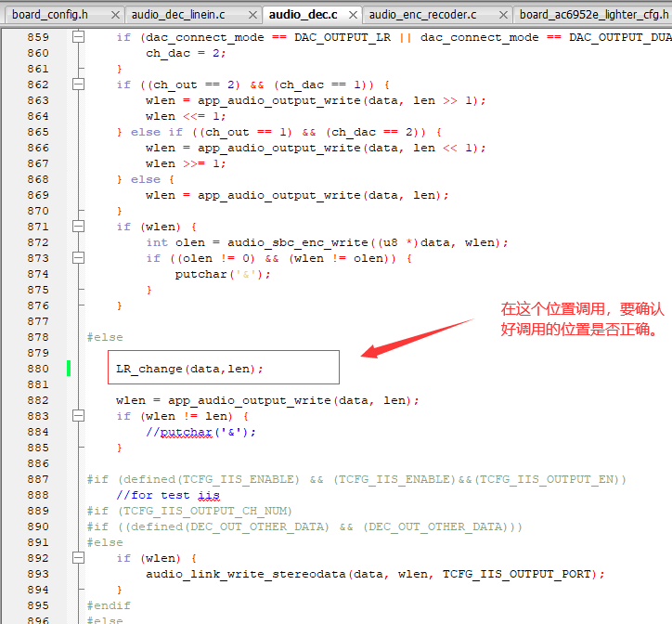Click the #else directive on line 891
672x624 pixels.
(x=105, y=542)
